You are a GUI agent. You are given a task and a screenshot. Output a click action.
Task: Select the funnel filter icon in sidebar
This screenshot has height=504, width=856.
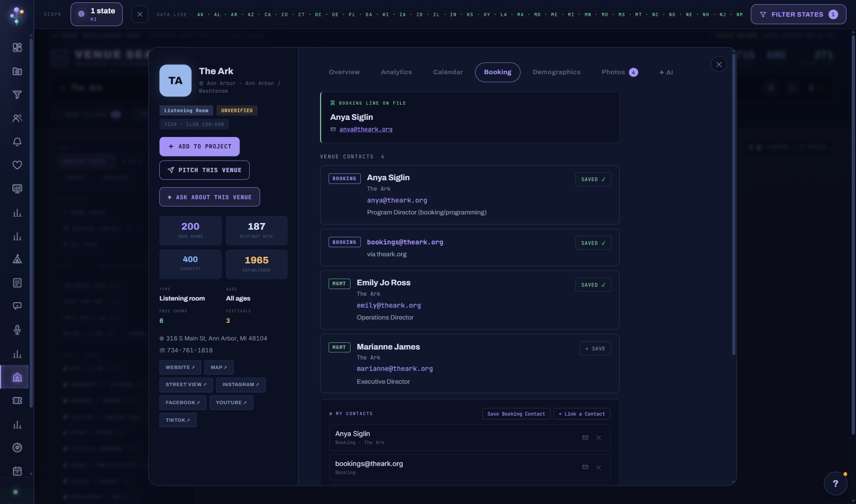coord(17,95)
